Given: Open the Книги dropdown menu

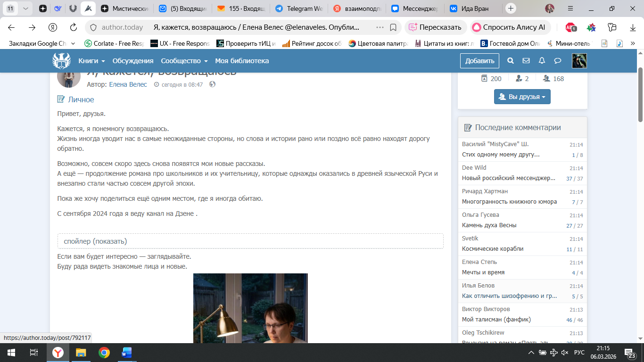Looking at the screenshot, I should (x=91, y=61).
